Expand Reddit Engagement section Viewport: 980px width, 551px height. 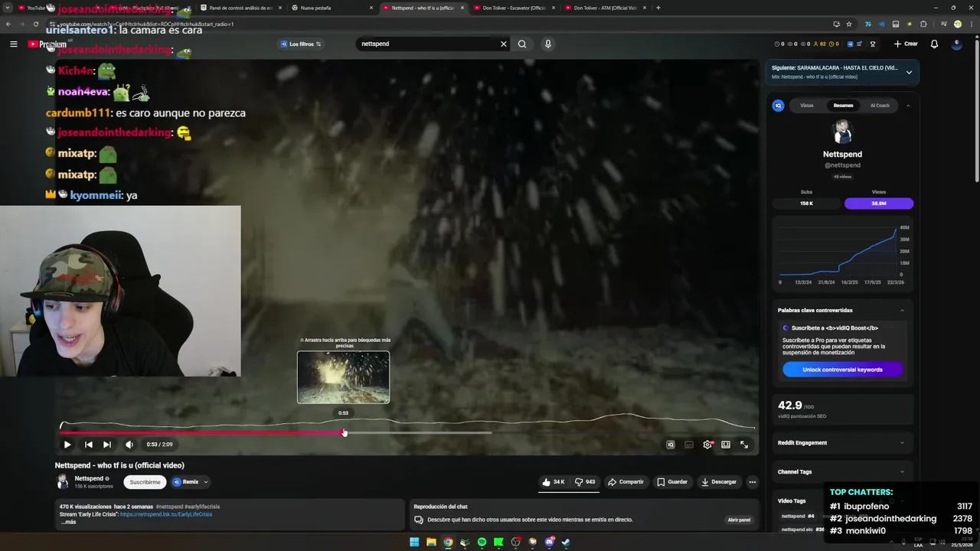pyautogui.click(x=842, y=443)
